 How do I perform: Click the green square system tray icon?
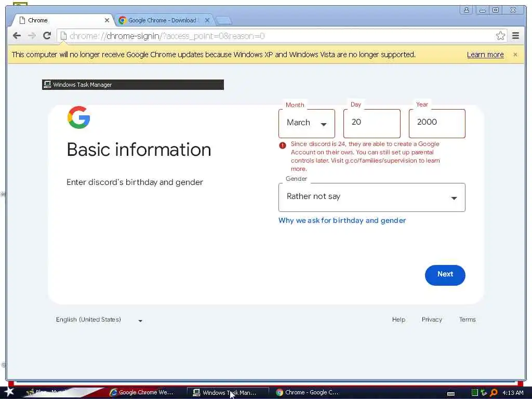click(475, 393)
